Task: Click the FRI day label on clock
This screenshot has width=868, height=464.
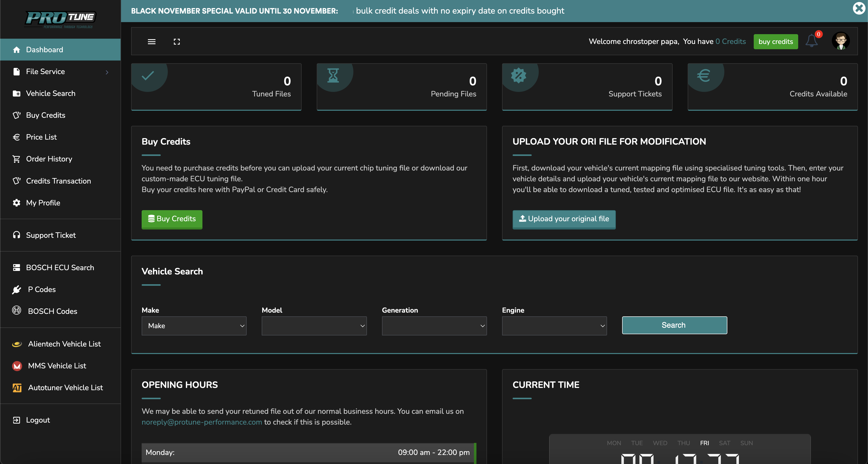Action: 704,443
